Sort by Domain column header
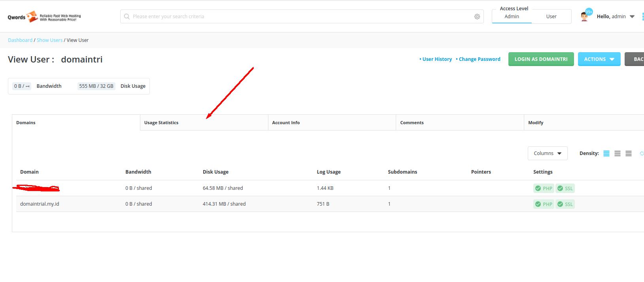This screenshot has width=644, height=282. pyautogui.click(x=29, y=172)
